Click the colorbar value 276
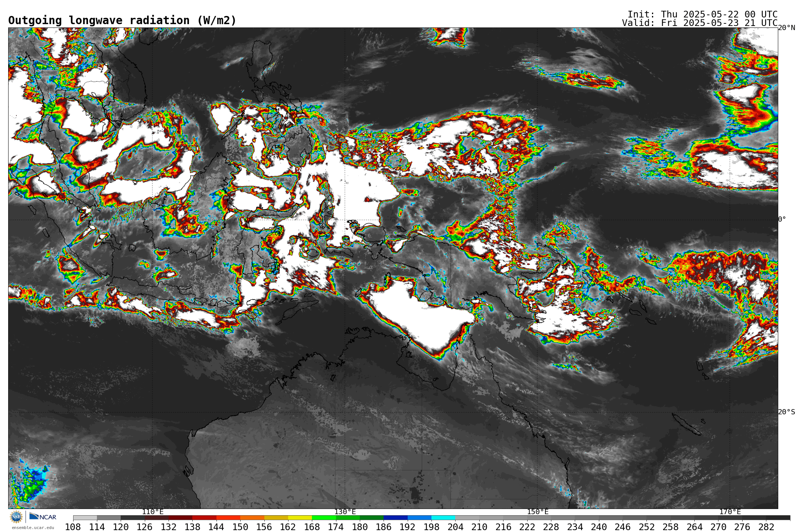The height and width of the screenshot is (532, 802). [x=742, y=527]
